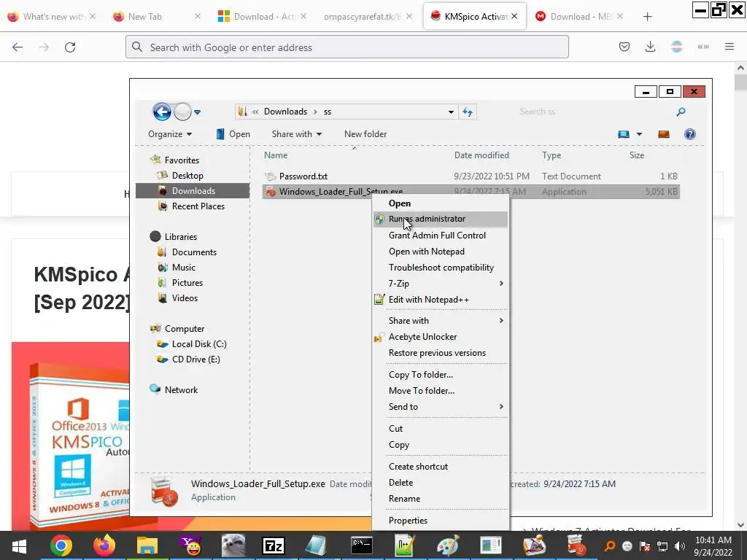Select CD Drive (E:)

click(x=196, y=359)
